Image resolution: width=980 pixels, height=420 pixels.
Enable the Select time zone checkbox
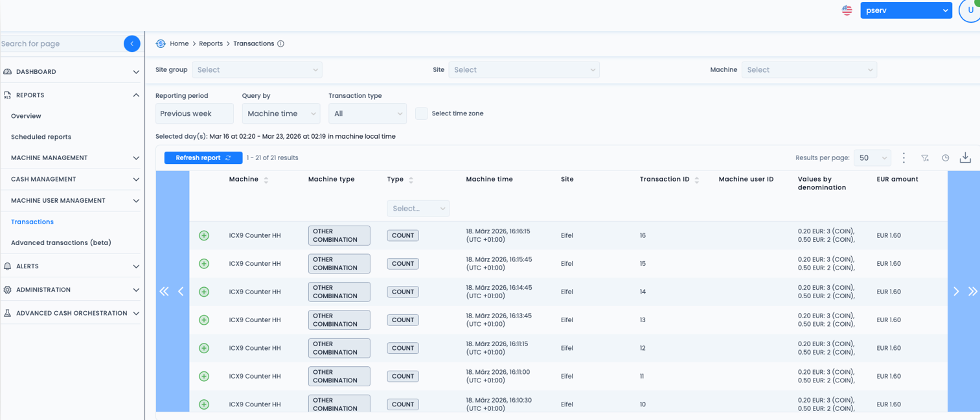[421, 113]
